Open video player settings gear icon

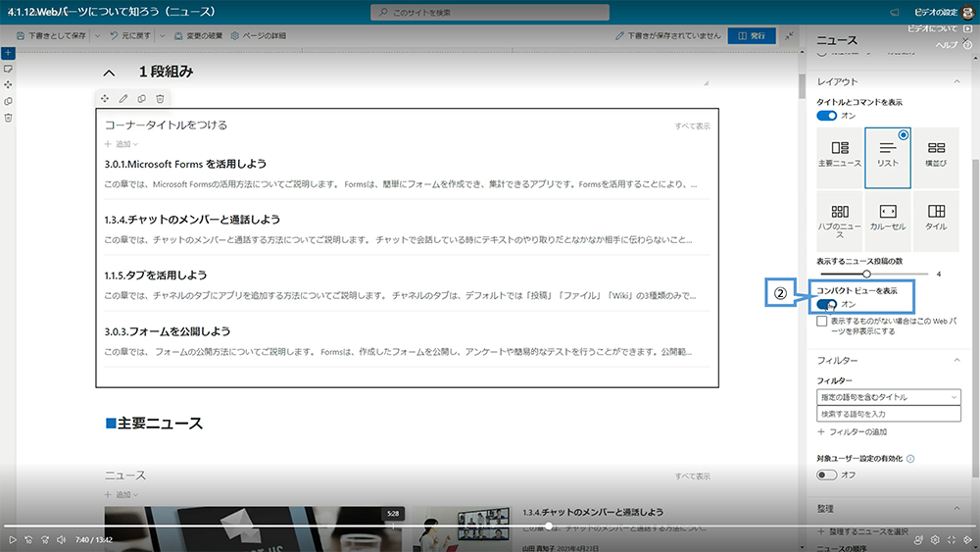coord(935,539)
